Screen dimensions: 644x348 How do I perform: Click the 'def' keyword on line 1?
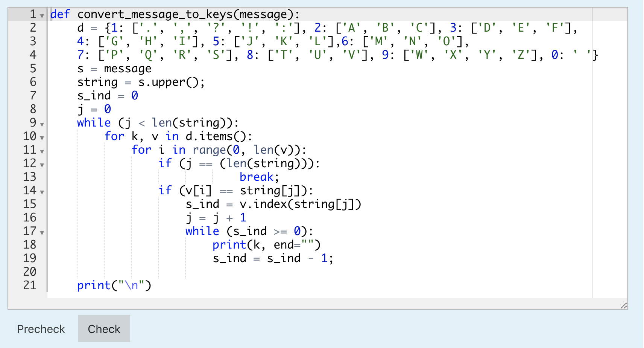pos(60,14)
